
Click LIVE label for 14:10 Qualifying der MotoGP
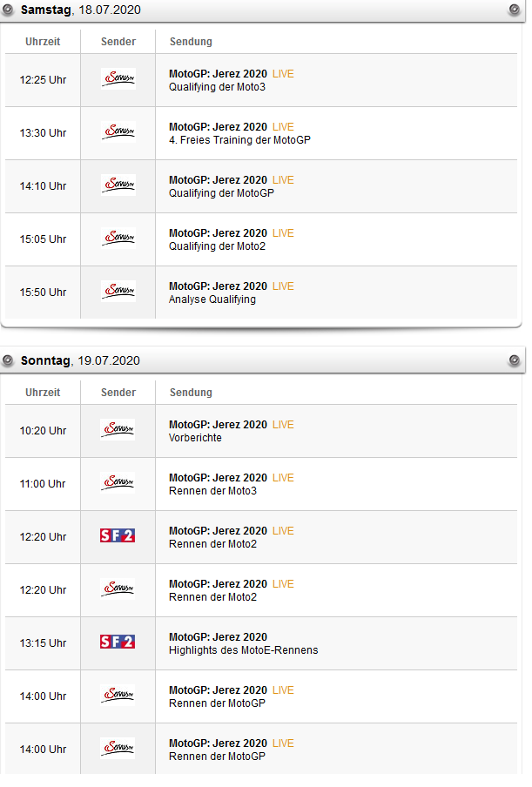coord(283,180)
